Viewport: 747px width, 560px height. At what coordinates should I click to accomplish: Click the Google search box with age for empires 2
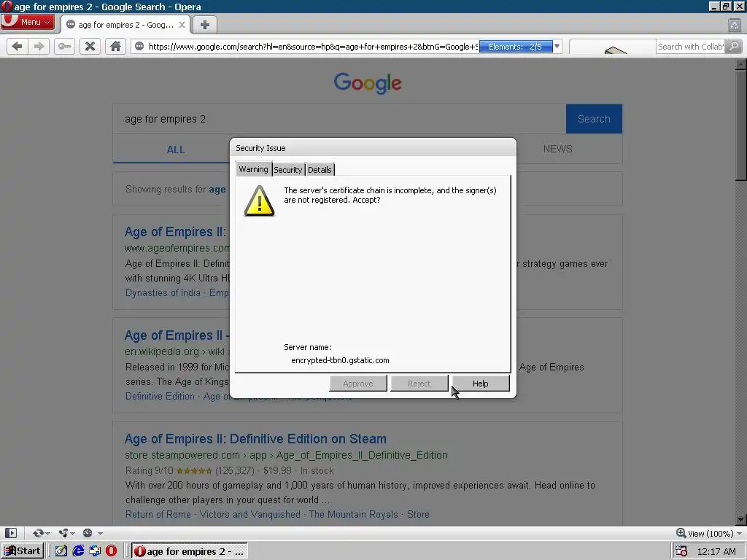(339, 119)
